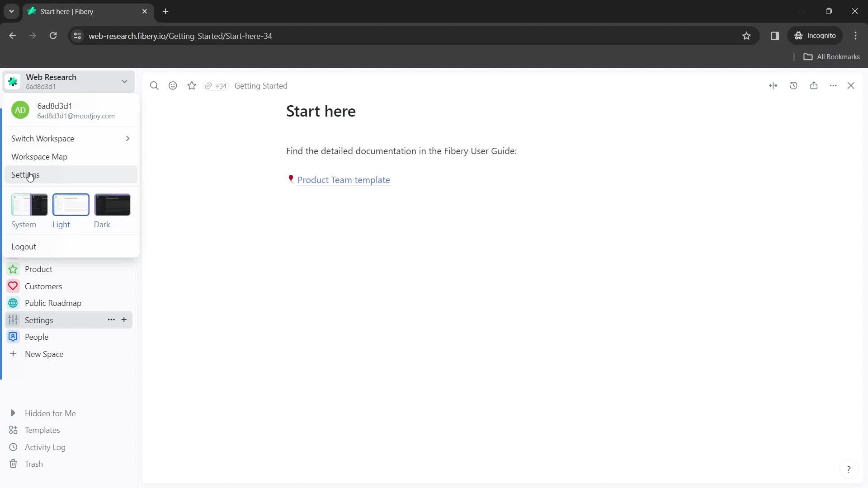Click the star/favorite icon on document

(192, 86)
